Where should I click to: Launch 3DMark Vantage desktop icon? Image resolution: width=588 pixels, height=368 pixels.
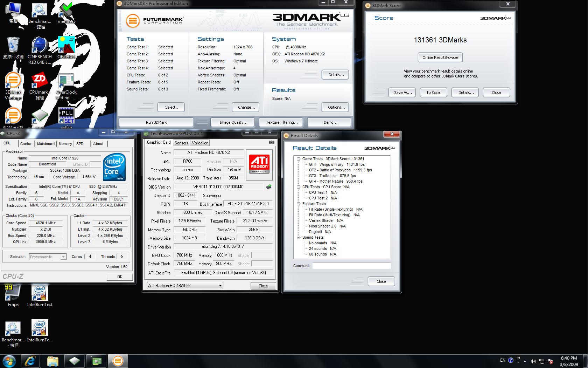[13, 86]
